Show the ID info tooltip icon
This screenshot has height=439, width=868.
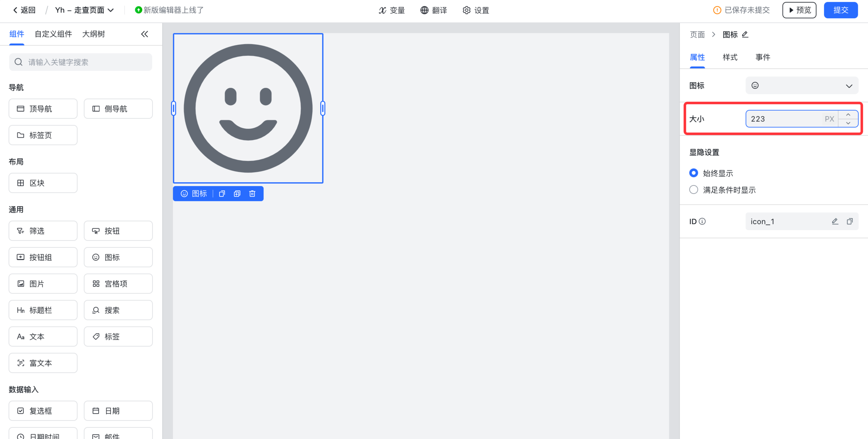[x=702, y=221]
